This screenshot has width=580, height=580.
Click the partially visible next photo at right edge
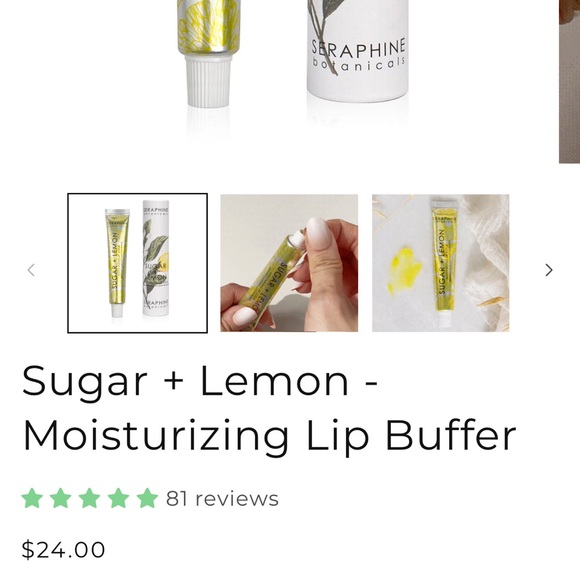pyautogui.click(x=570, y=81)
